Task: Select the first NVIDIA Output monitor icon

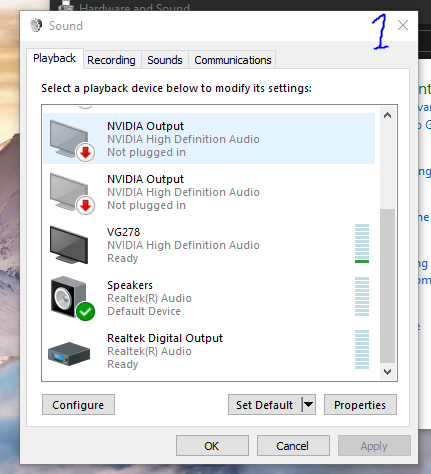Action: click(72, 140)
